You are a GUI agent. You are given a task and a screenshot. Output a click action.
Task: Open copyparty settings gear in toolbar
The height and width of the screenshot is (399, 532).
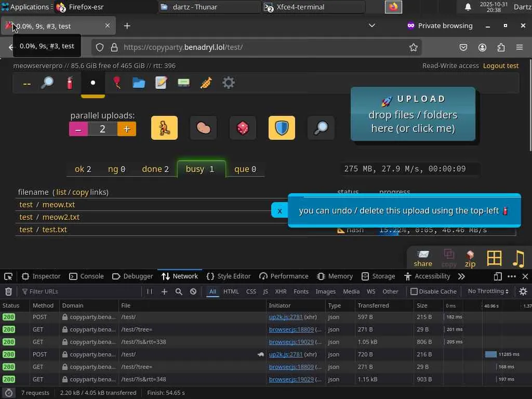tap(229, 83)
